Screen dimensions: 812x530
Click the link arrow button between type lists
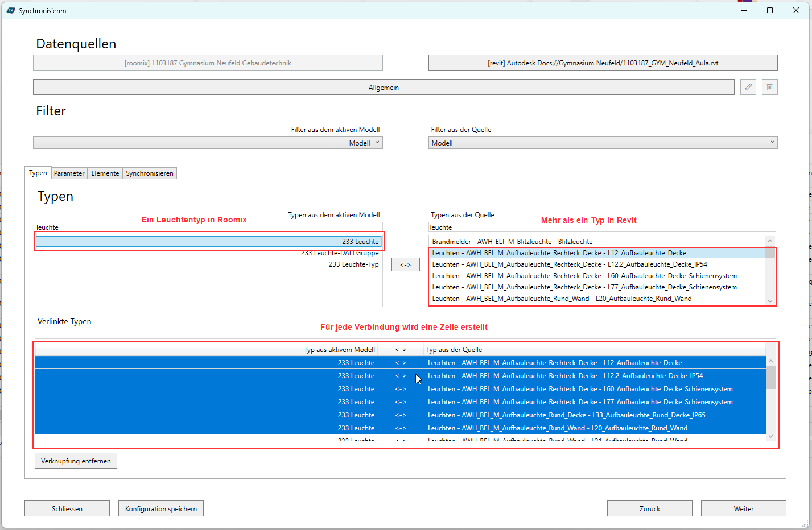point(405,264)
